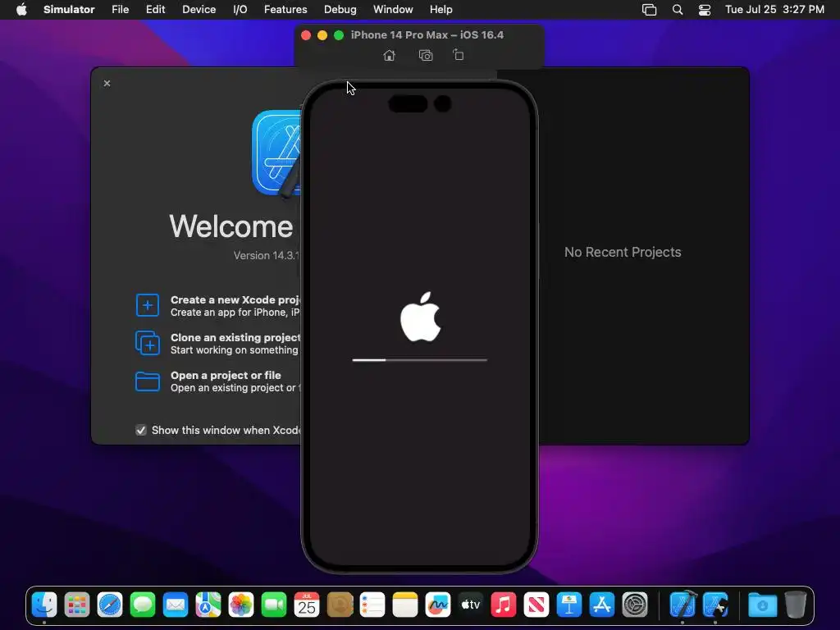Open Launchpad from the Dock
Image resolution: width=840 pixels, height=630 pixels.
point(77,605)
